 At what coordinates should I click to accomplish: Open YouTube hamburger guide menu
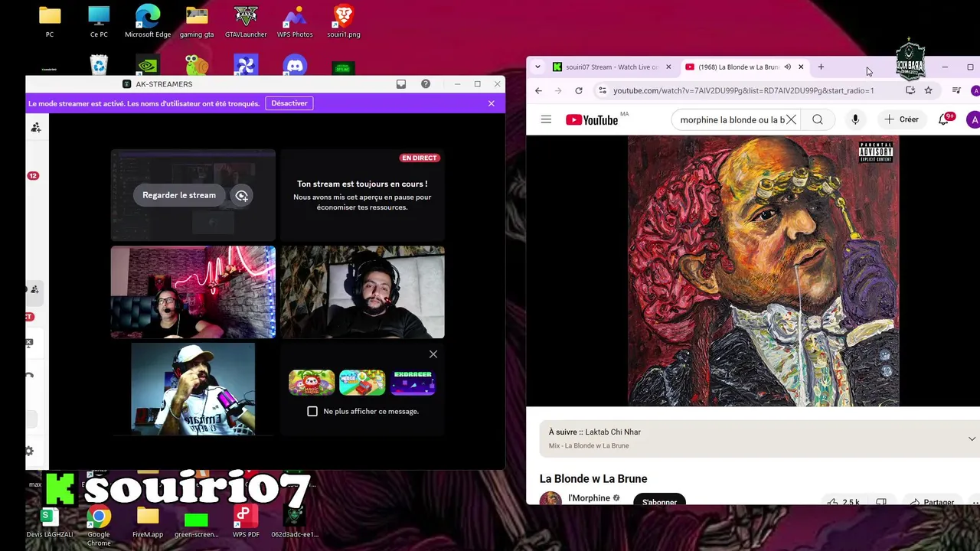point(546,119)
